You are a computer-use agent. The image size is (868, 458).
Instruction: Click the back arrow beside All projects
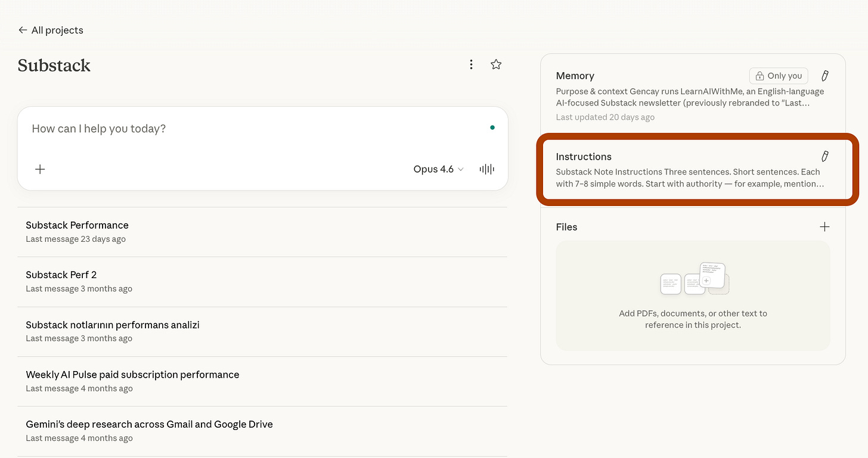tap(23, 30)
